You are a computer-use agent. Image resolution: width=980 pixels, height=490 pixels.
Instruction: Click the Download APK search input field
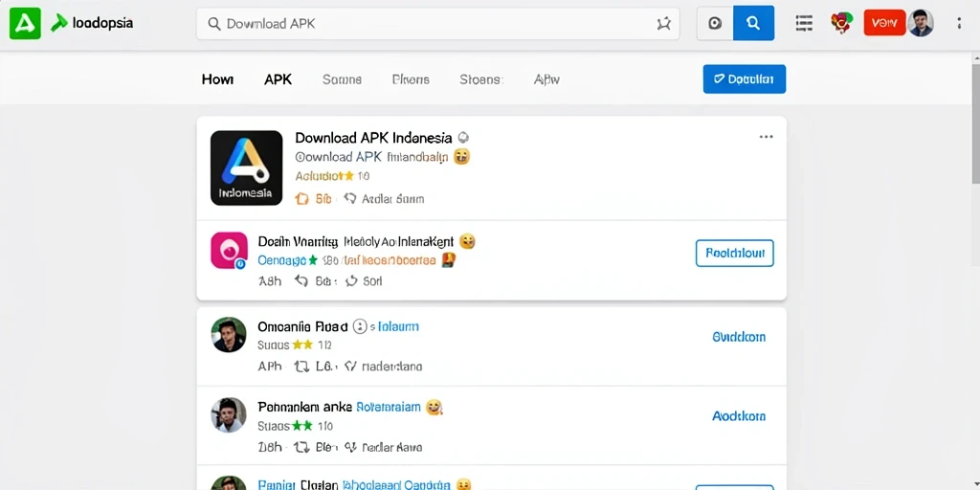point(438,24)
